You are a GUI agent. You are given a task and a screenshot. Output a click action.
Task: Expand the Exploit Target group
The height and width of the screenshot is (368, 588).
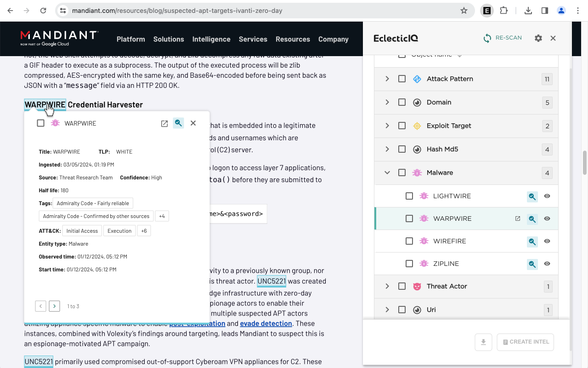[x=387, y=126]
